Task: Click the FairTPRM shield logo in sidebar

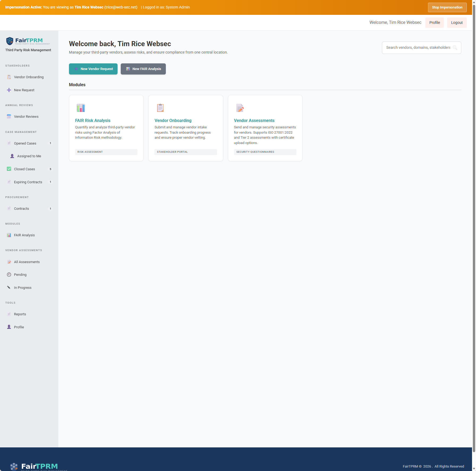Action: pyautogui.click(x=10, y=41)
